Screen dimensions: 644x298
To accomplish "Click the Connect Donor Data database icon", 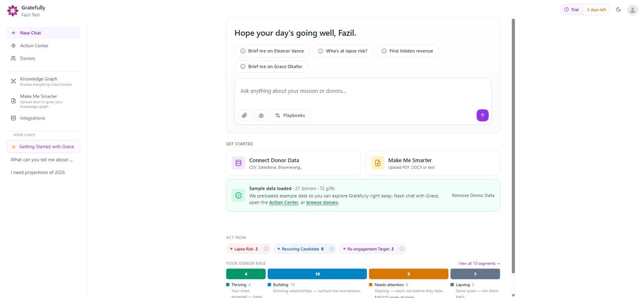I will click(x=239, y=163).
